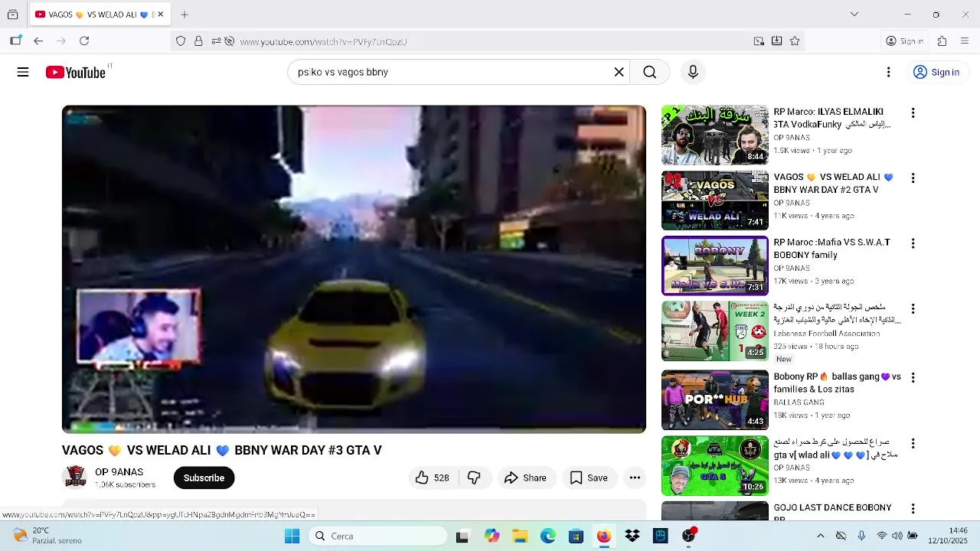
Task: Open Lebanese Football Association video thumbnail
Action: pyautogui.click(x=715, y=331)
